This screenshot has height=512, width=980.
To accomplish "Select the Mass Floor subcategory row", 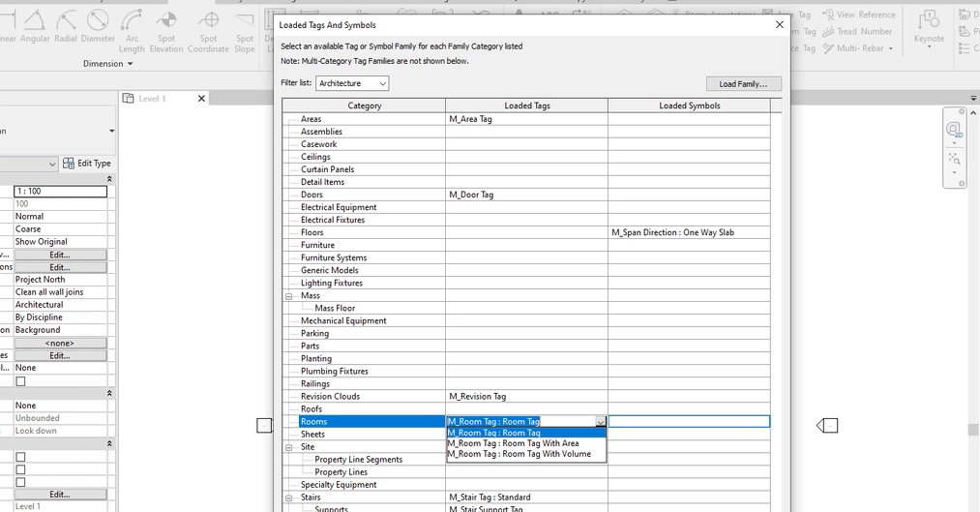I will coord(364,308).
